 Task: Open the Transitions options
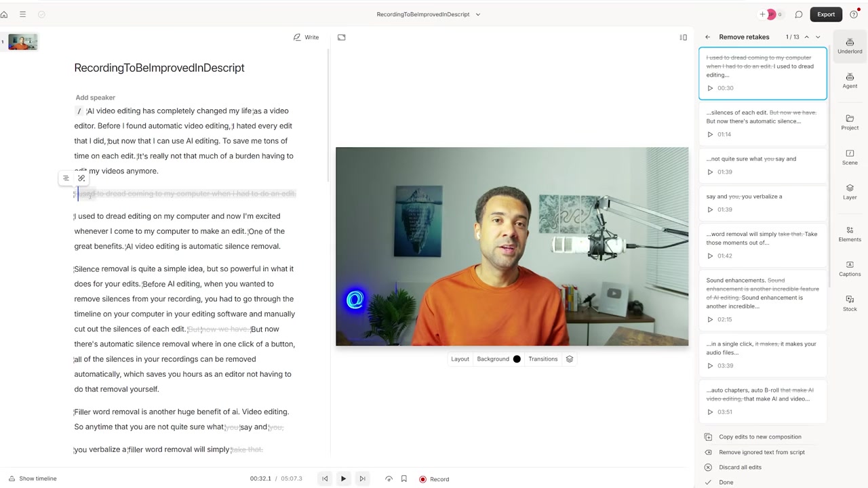click(x=542, y=359)
